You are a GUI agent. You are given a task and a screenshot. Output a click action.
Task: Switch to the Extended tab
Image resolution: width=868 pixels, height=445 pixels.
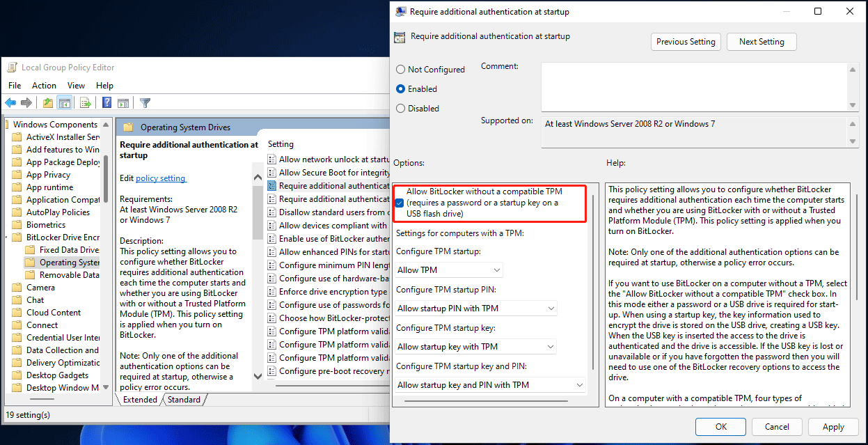tap(140, 400)
